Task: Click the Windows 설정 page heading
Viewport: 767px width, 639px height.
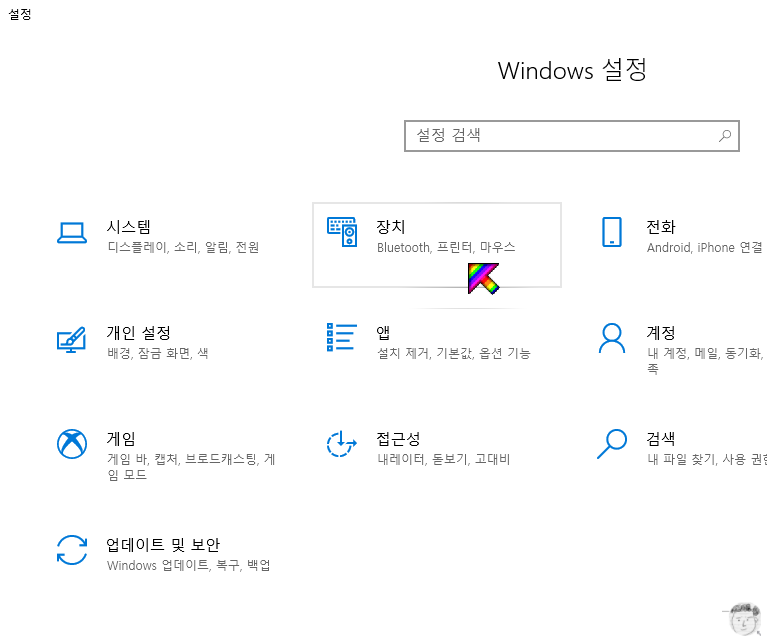Action: click(x=572, y=70)
